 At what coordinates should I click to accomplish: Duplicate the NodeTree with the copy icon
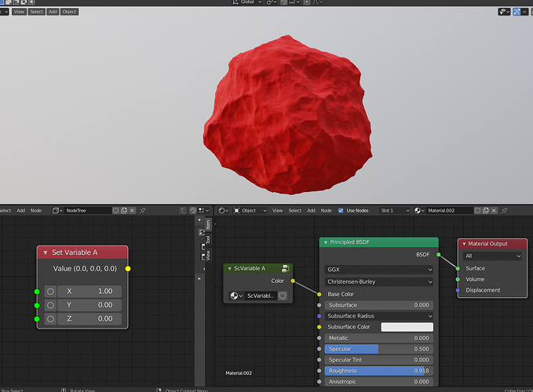pos(124,210)
